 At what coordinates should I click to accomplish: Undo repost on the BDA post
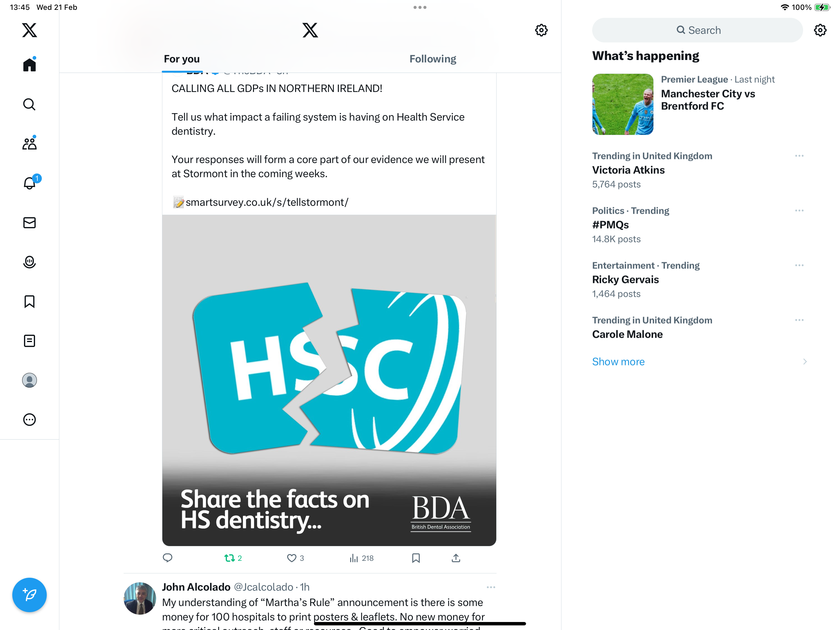click(x=233, y=558)
